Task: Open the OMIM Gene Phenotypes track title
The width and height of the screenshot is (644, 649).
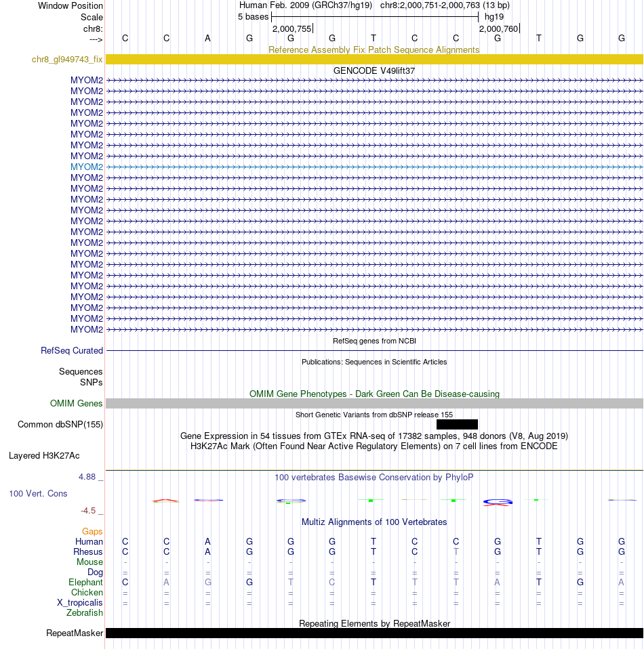Action: 374,394
